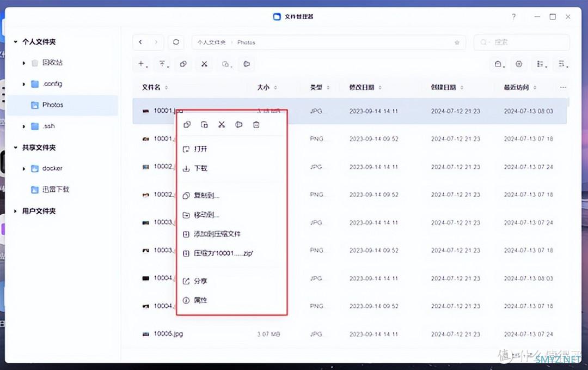588x370 pixels.
Task: Click the copy icon in the top toolbar
Action: (x=183, y=64)
